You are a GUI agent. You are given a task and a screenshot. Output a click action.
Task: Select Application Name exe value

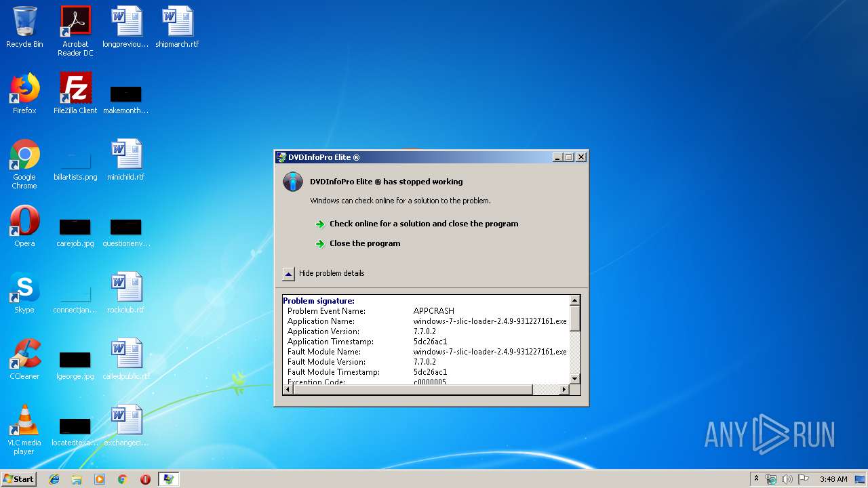[x=490, y=321]
